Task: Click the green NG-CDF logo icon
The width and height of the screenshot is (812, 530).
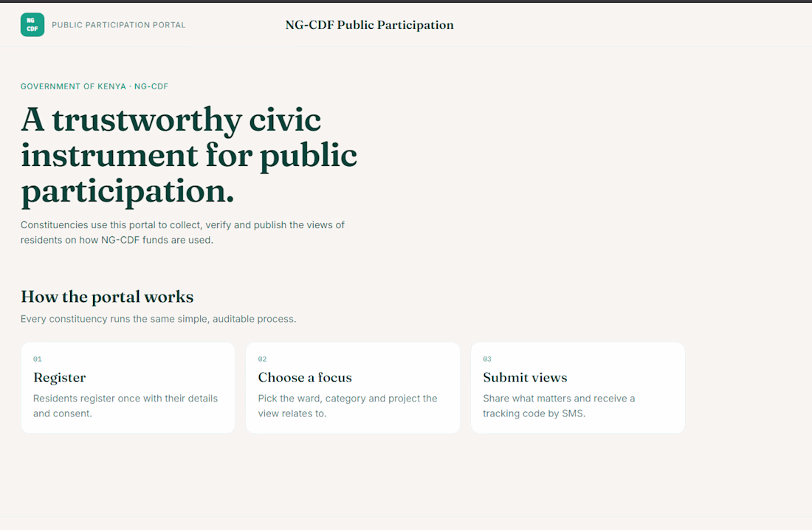Action: click(32, 25)
